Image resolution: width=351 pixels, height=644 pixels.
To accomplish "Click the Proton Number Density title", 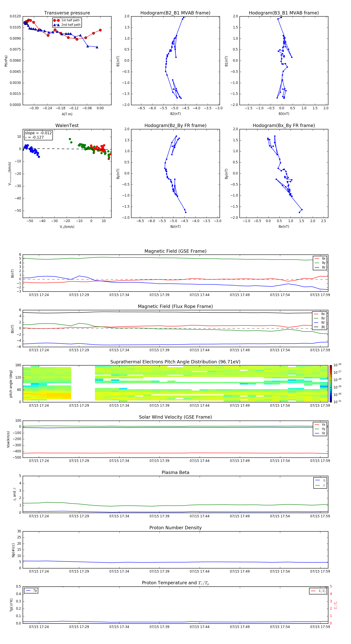I will (x=175, y=528).
